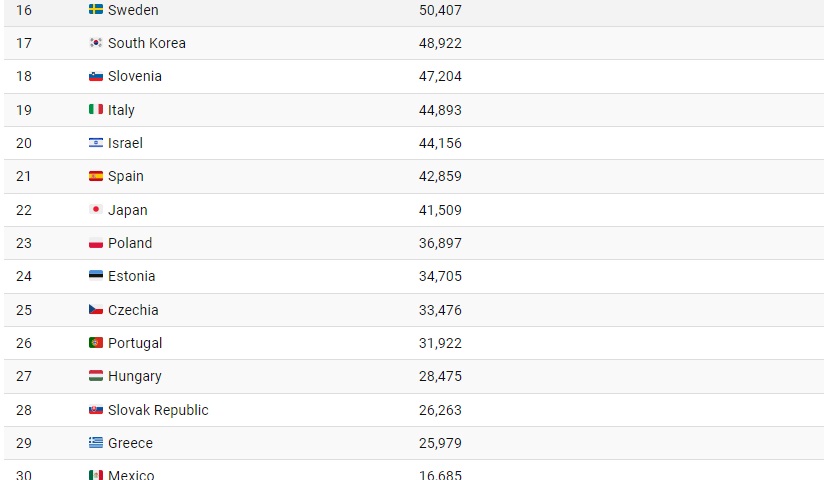Click the Sweden flag icon
The image size is (830, 480).
(96, 9)
